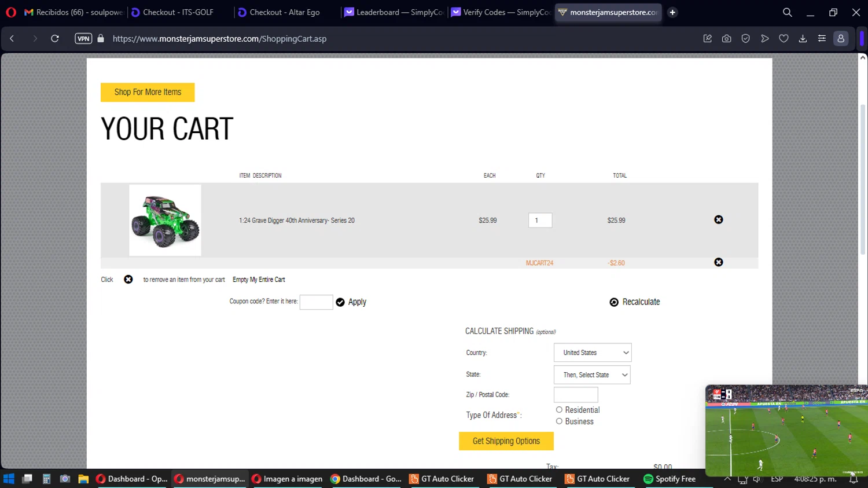This screenshot has height=488, width=868.
Task: Click the ESP language indicator
Action: coord(777,479)
